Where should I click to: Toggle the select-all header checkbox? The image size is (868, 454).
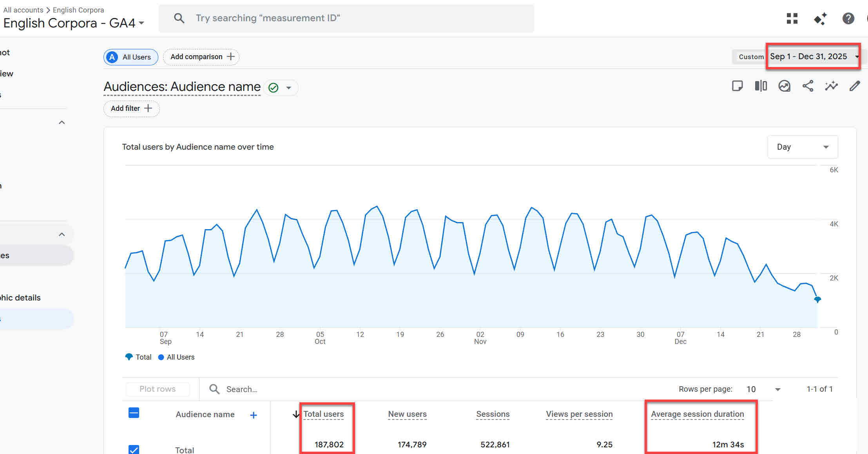click(x=134, y=413)
